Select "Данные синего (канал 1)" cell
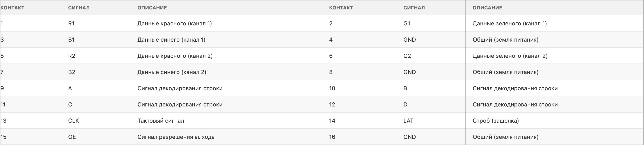This screenshot has width=644, height=145. 171,40
